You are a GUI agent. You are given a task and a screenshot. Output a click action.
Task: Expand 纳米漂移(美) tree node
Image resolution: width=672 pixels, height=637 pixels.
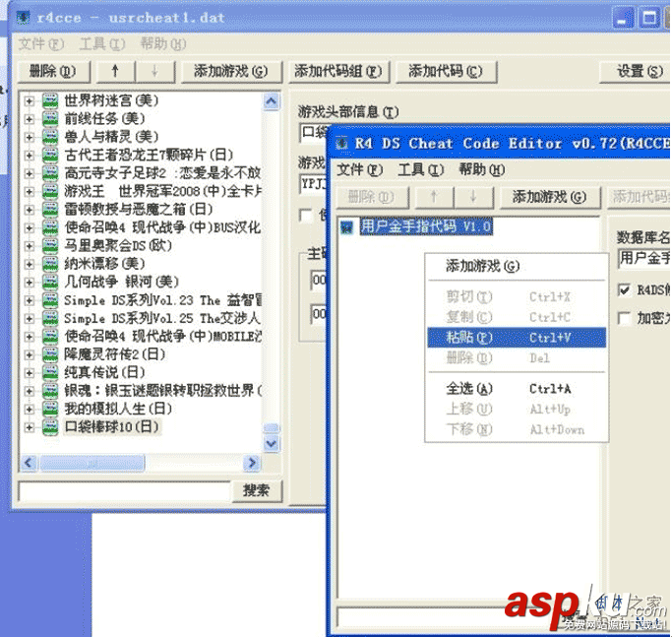[x=30, y=264]
